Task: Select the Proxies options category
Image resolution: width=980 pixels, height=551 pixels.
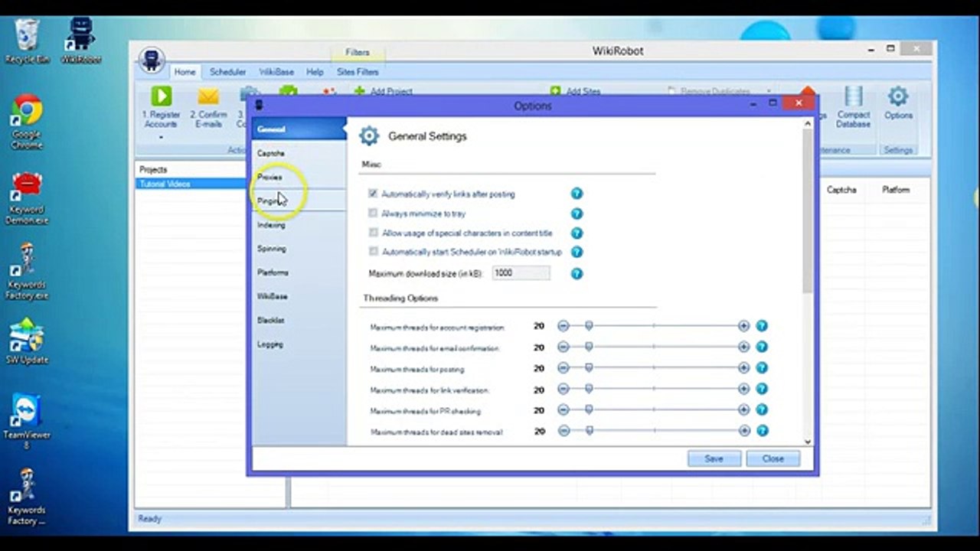Action: tap(299, 177)
